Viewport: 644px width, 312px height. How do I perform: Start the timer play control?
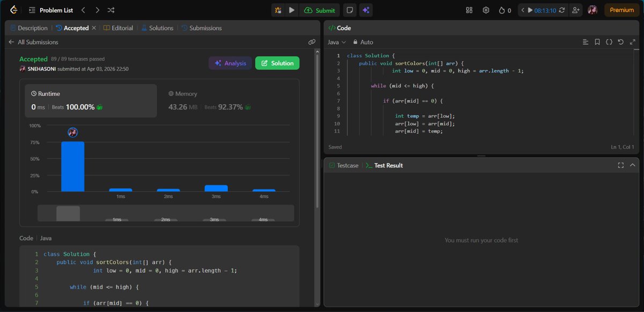point(530,10)
